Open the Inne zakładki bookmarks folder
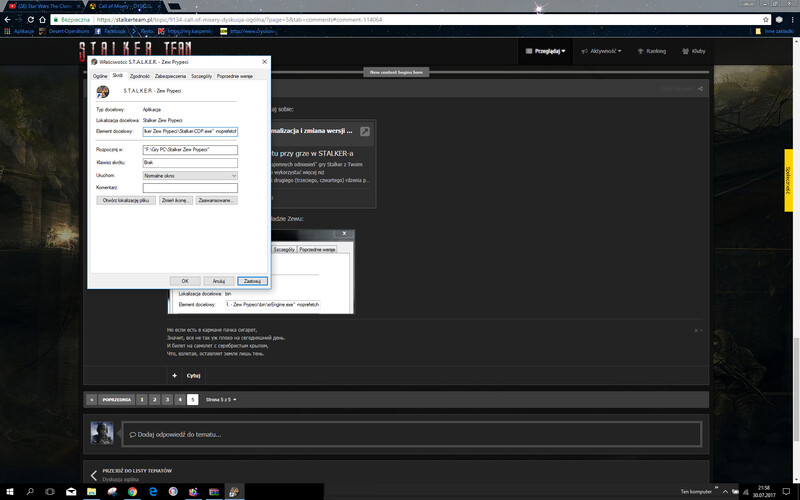Screen dimensions: 800x500 tap(774, 31)
